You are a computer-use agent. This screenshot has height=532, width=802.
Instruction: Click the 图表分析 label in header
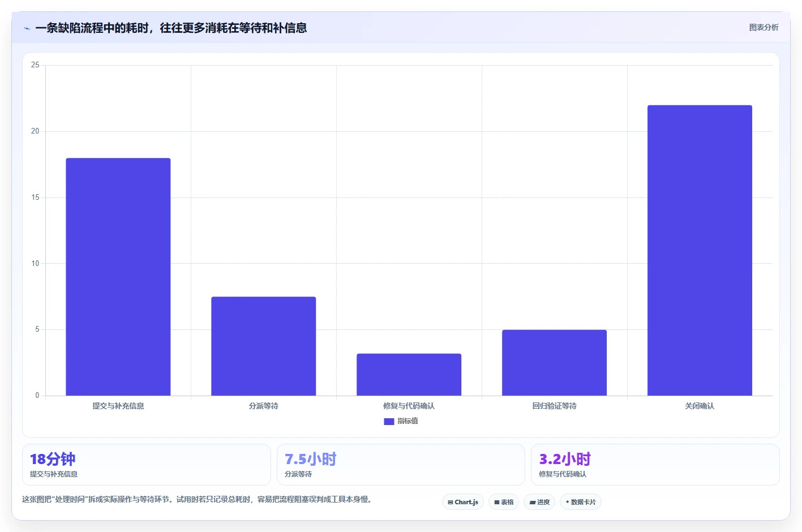pyautogui.click(x=764, y=27)
